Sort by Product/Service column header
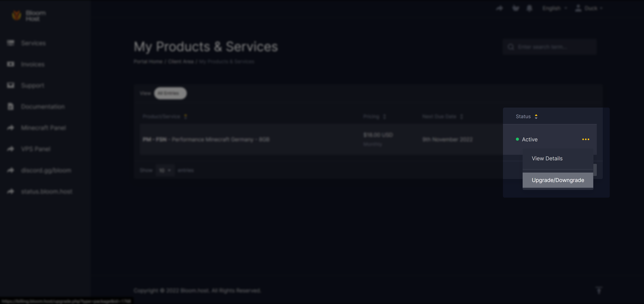 click(162, 116)
